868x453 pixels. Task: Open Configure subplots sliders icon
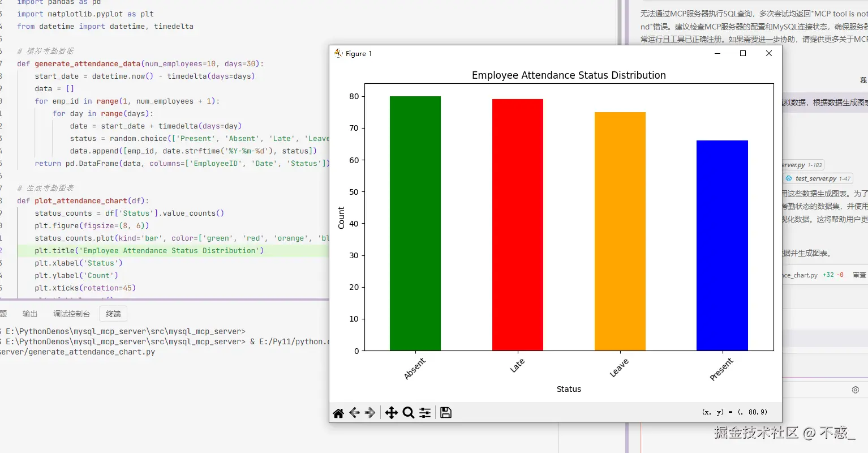point(425,413)
